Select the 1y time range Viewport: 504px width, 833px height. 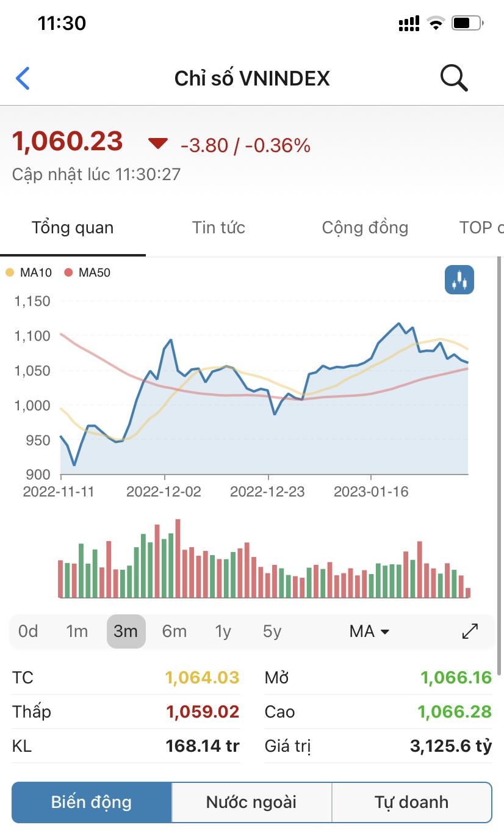(x=223, y=631)
